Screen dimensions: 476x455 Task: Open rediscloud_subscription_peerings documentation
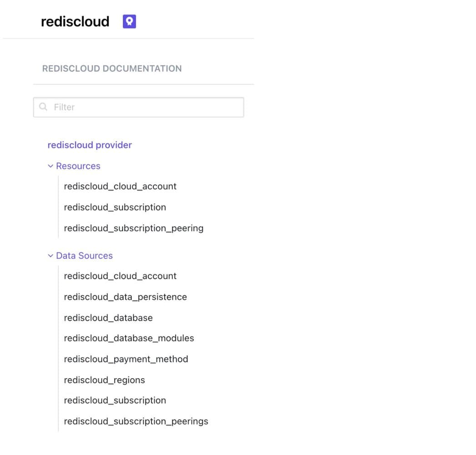tap(136, 421)
